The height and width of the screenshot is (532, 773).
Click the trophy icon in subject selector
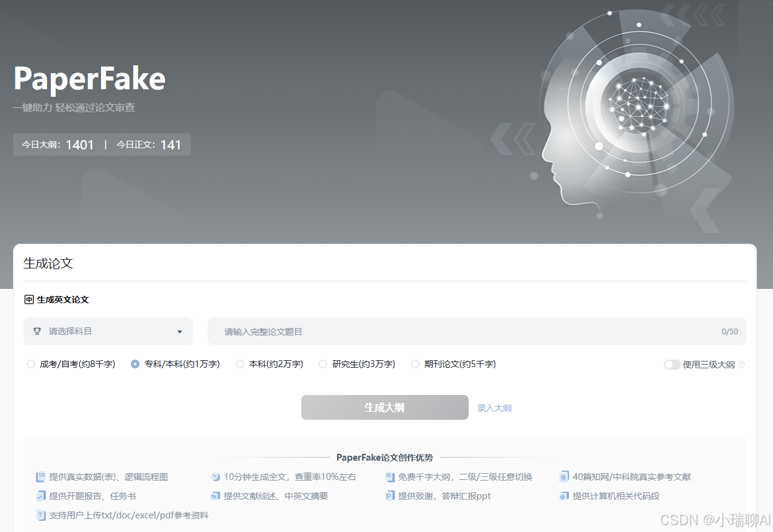[37, 331]
